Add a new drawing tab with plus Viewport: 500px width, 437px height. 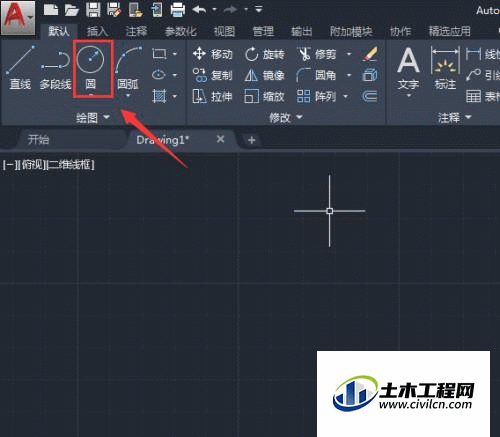[252, 140]
